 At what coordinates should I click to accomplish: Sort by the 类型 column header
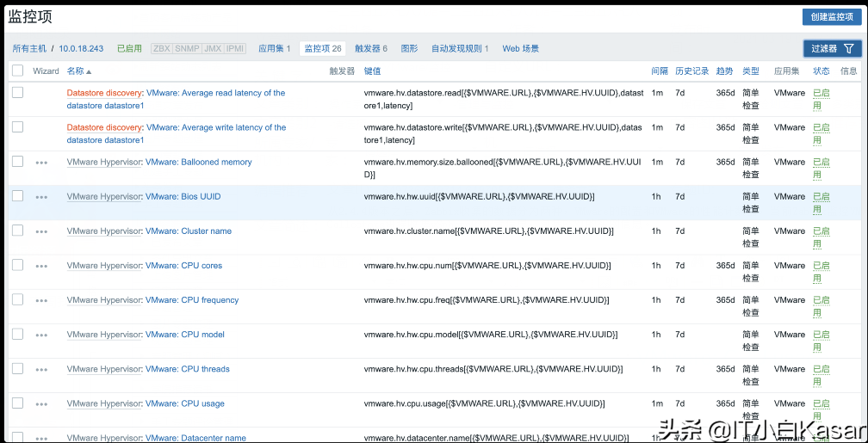pos(751,71)
